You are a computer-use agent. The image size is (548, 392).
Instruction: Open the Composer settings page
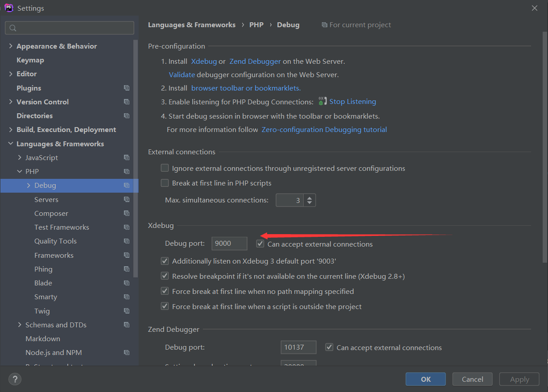tap(51, 214)
